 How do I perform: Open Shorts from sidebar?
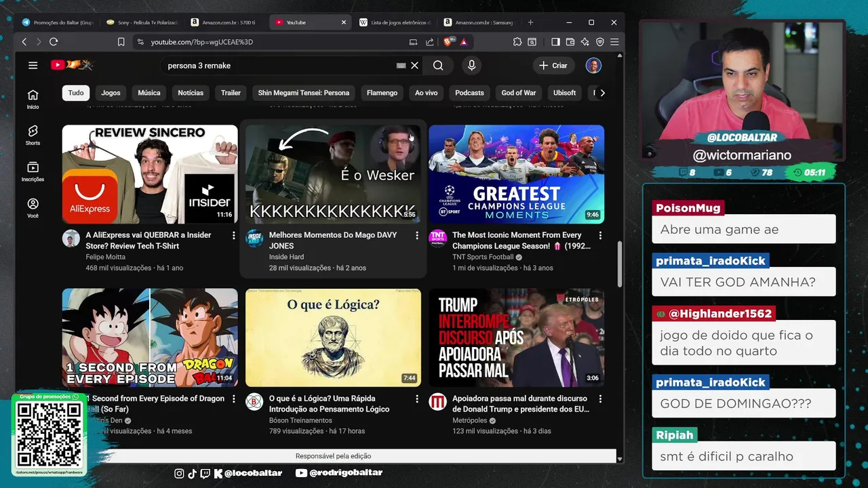(x=33, y=135)
